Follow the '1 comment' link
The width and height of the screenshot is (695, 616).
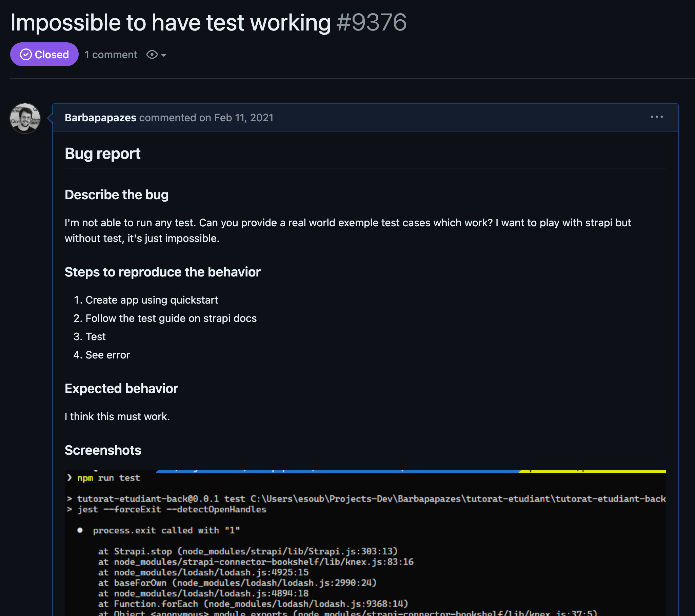click(x=111, y=54)
